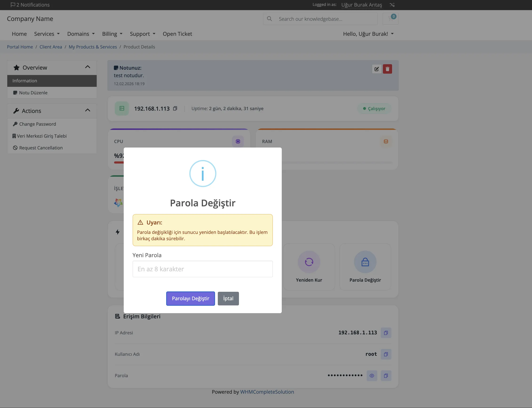Click the RAM database icon
The height and width of the screenshot is (408, 532).
click(x=386, y=141)
